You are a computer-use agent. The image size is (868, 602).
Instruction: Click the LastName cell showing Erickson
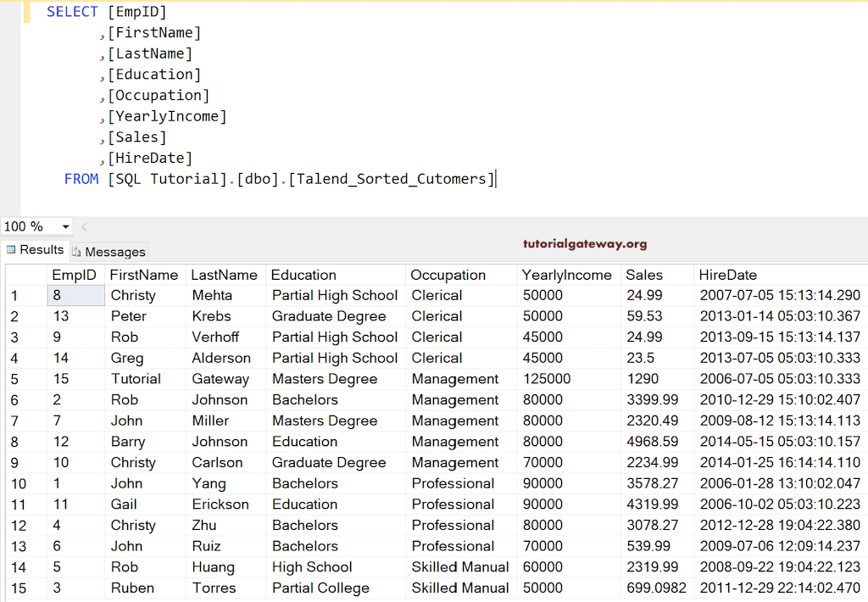pos(220,504)
